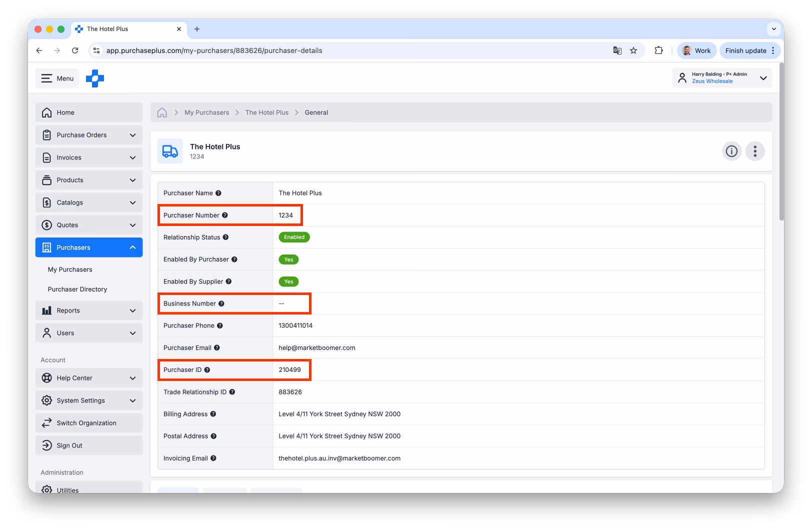
Task: View site information icon in address bar
Action: pyautogui.click(x=97, y=50)
